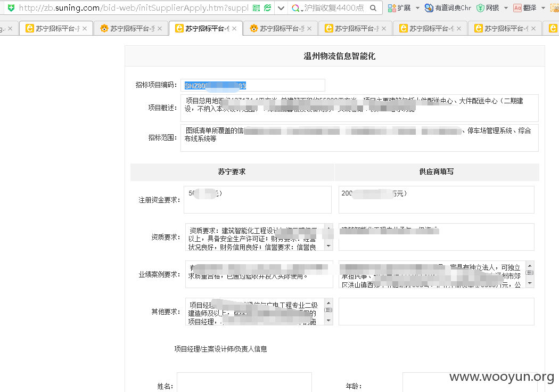Click the URL address field

coord(134,8)
